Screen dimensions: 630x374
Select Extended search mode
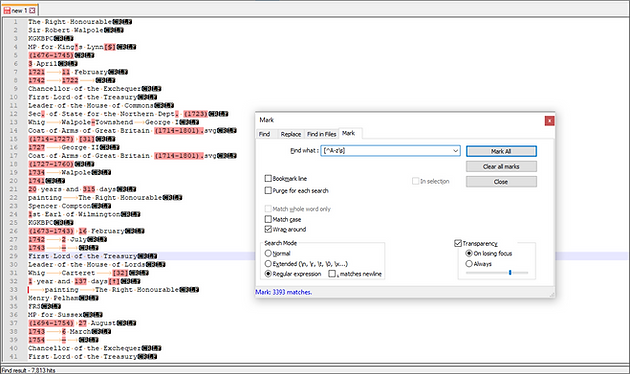pyautogui.click(x=268, y=264)
